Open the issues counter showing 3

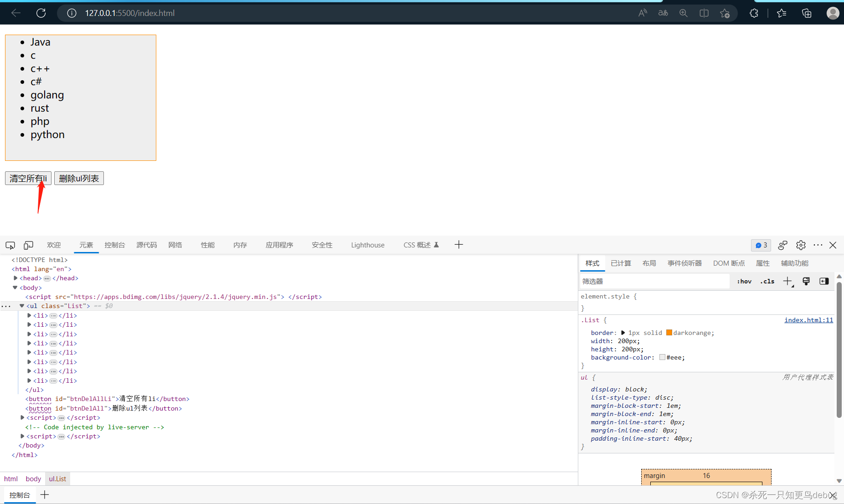pyautogui.click(x=761, y=245)
